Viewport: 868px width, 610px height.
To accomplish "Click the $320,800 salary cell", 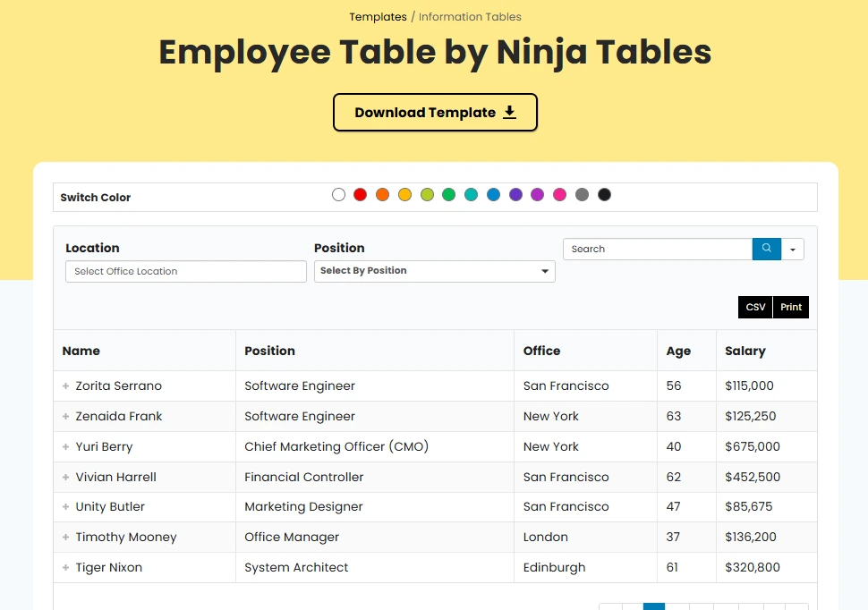I will coord(767,567).
